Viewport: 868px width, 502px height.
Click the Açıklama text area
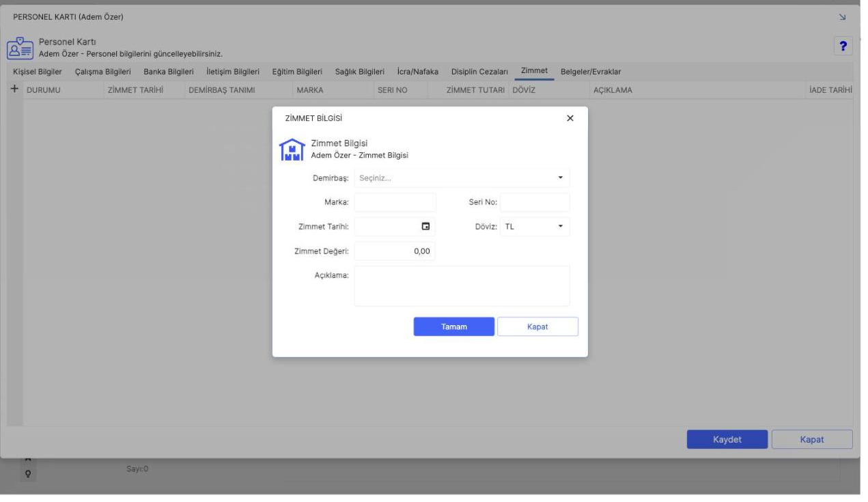click(x=462, y=286)
